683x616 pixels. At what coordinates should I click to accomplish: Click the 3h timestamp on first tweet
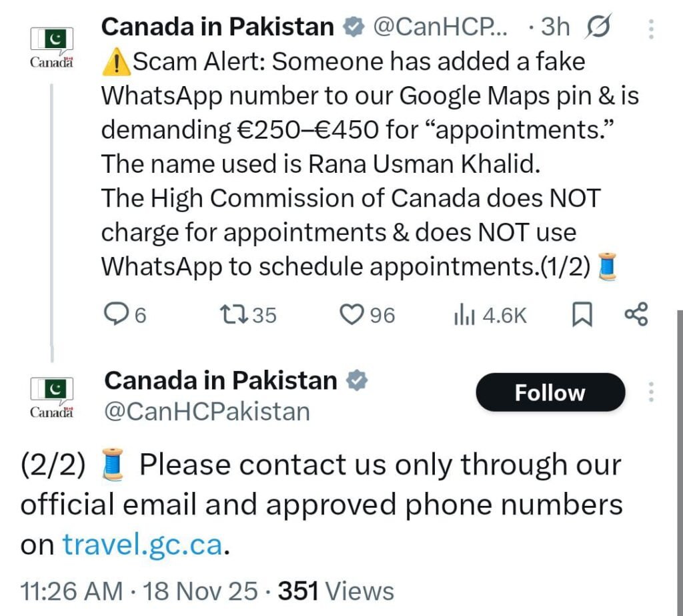[555, 27]
